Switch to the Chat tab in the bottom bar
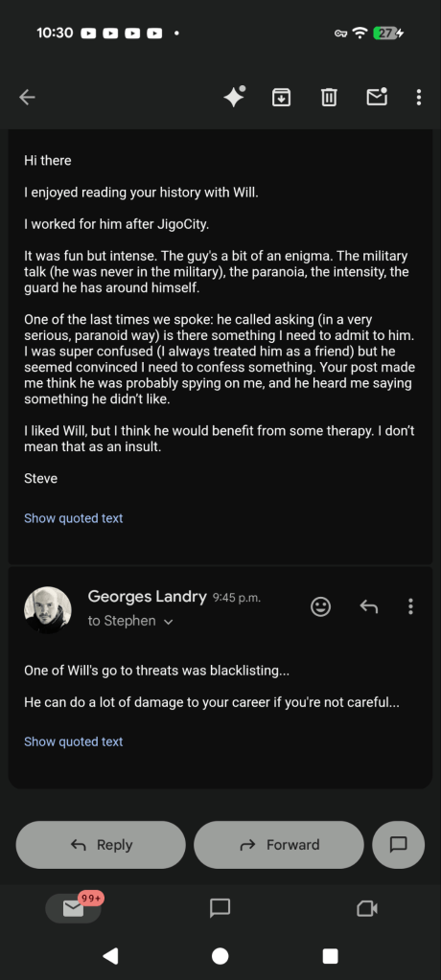 pos(220,908)
